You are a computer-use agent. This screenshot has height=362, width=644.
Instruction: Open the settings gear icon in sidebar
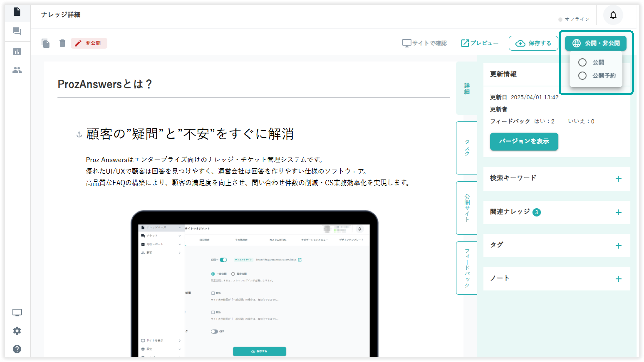[x=17, y=331]
